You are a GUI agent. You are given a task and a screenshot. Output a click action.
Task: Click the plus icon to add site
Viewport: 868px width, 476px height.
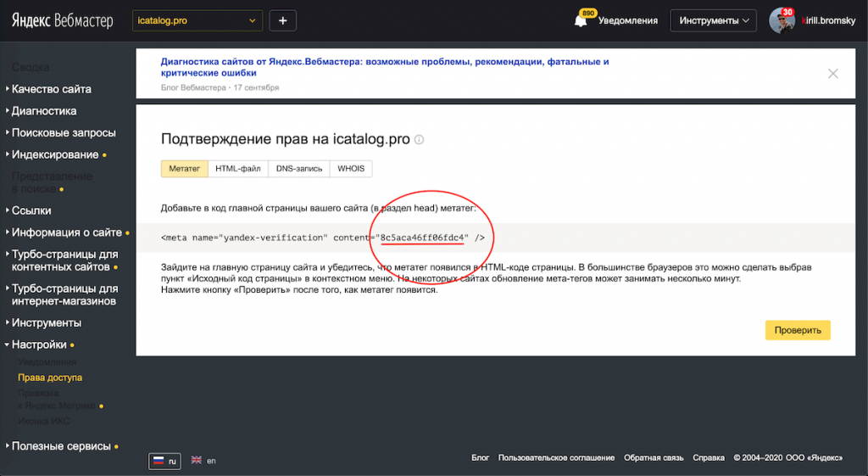(x=282, y=21)
